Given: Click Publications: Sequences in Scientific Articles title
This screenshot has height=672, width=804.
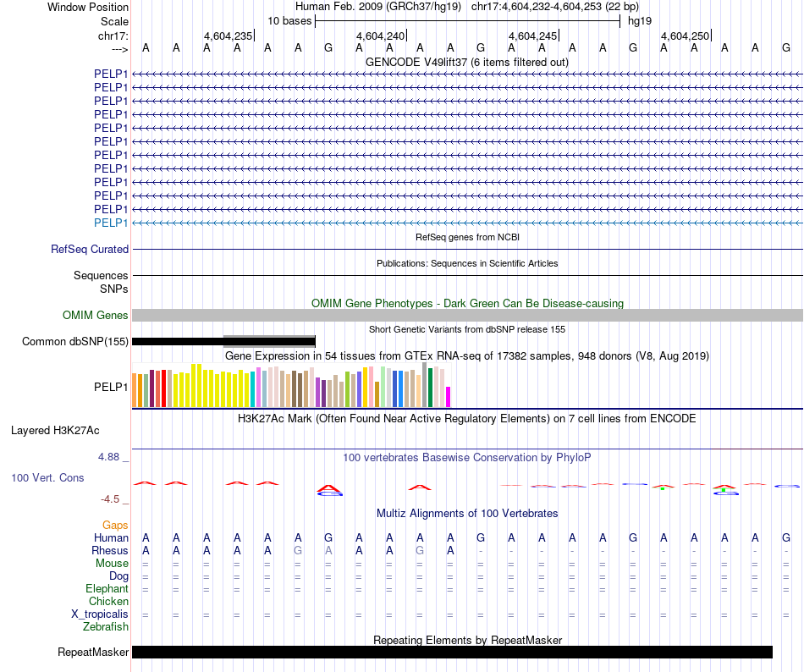Looking at the screenshot, I should pos(467,263).
